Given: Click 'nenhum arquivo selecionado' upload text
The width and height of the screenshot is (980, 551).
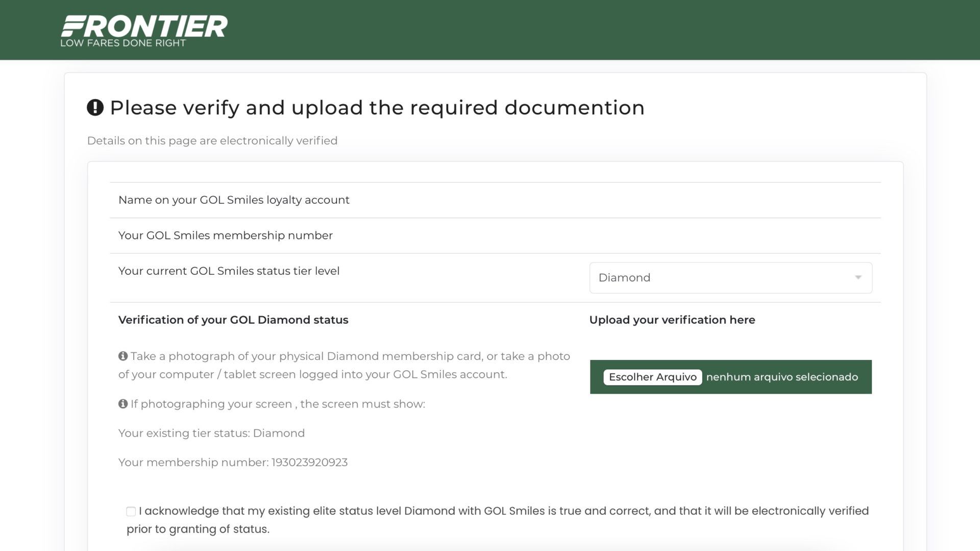Looking at the screenshot, I should (782, 377).
